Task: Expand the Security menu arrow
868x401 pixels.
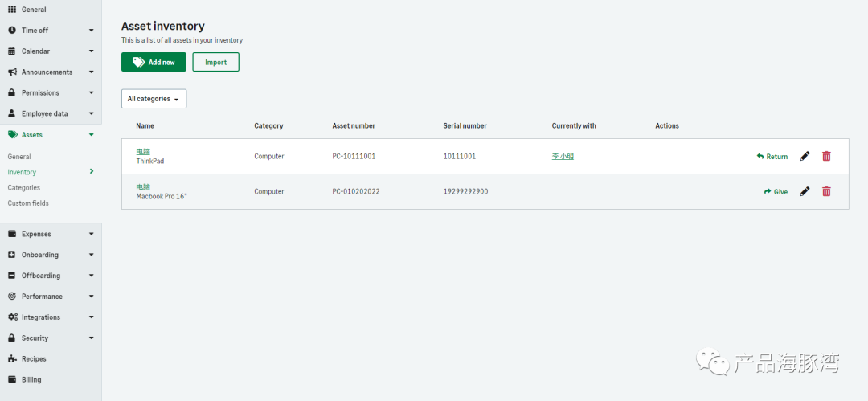Action: (x=92, y=338)
